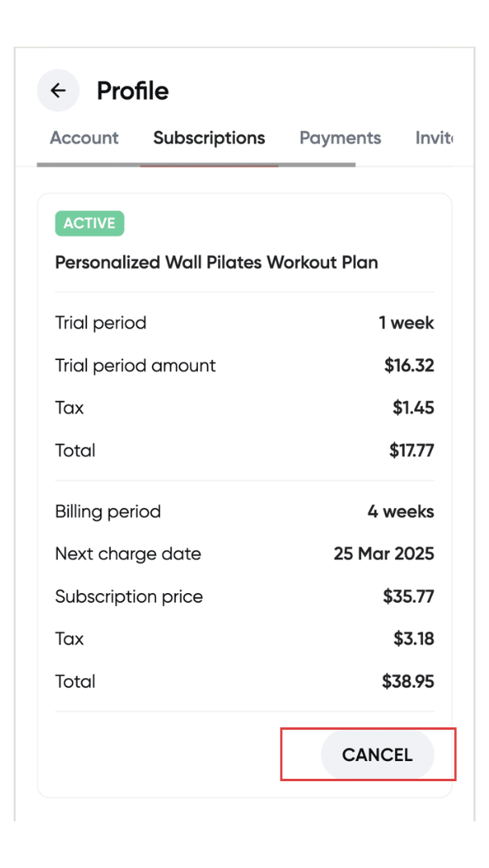The image size is (489, 868).
Task: Open the Payments tab
Action: coord(340,138)
